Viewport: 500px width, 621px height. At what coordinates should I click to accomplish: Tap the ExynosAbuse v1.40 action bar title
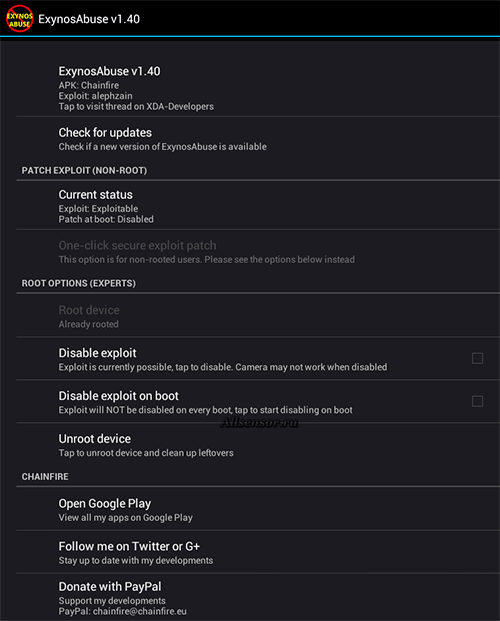89,19
